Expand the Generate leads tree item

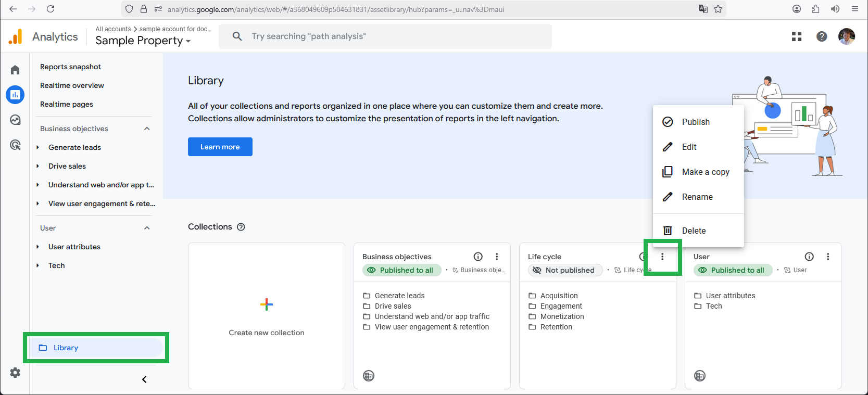[x=38, y=147]
